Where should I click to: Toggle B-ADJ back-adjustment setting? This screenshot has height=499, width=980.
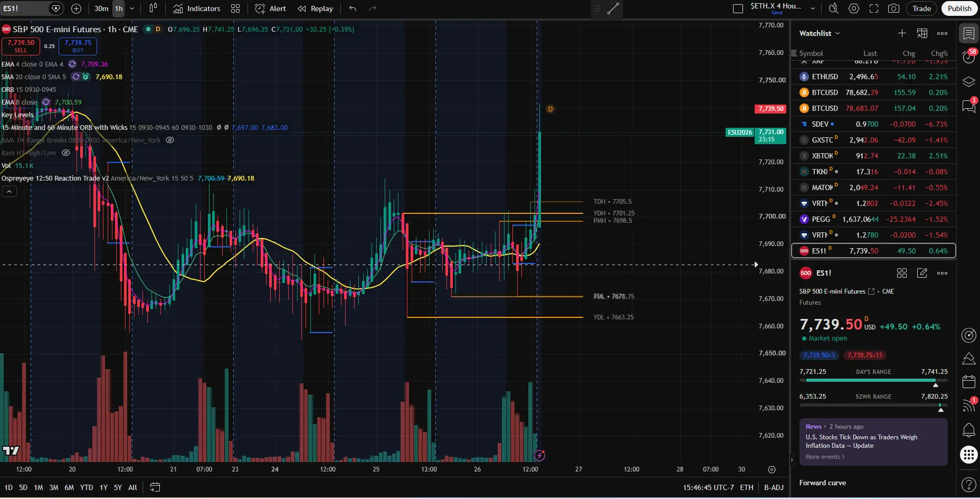click(774, 487)
